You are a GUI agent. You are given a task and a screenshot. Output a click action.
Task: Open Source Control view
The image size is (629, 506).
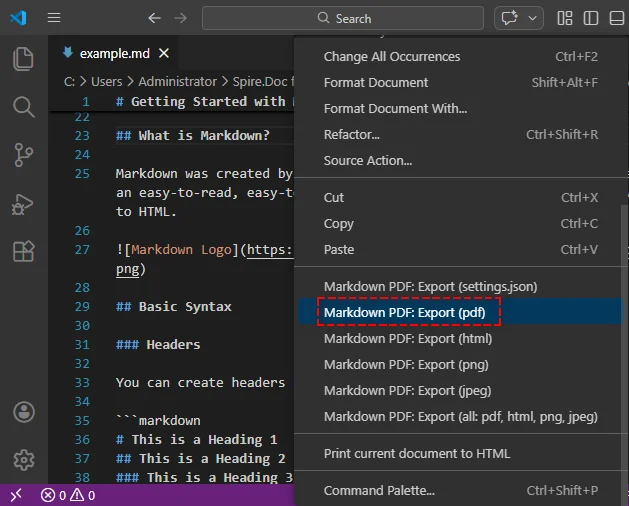[23, 155]
